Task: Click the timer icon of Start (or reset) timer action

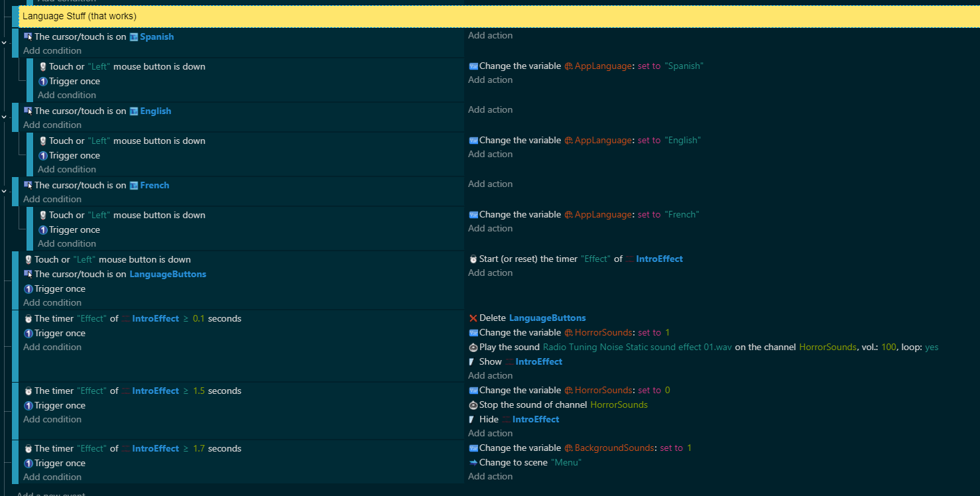Action: [x=473, y=259]
